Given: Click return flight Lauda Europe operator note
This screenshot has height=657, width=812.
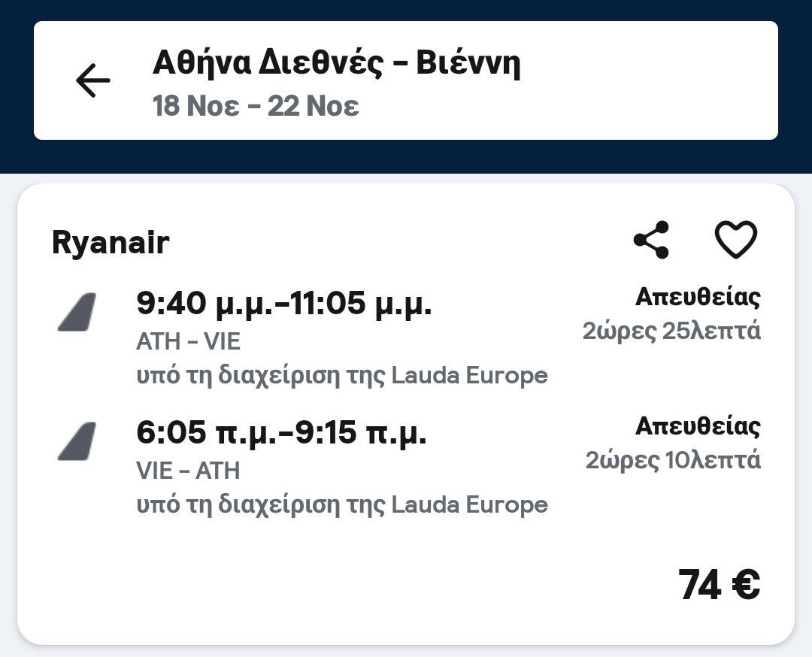Looking at the screenshot, I should (342, 504).
